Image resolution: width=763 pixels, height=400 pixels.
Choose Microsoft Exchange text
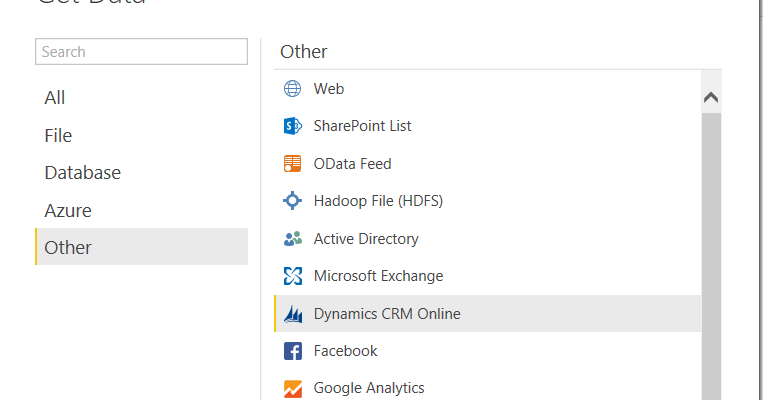point(379,276)
